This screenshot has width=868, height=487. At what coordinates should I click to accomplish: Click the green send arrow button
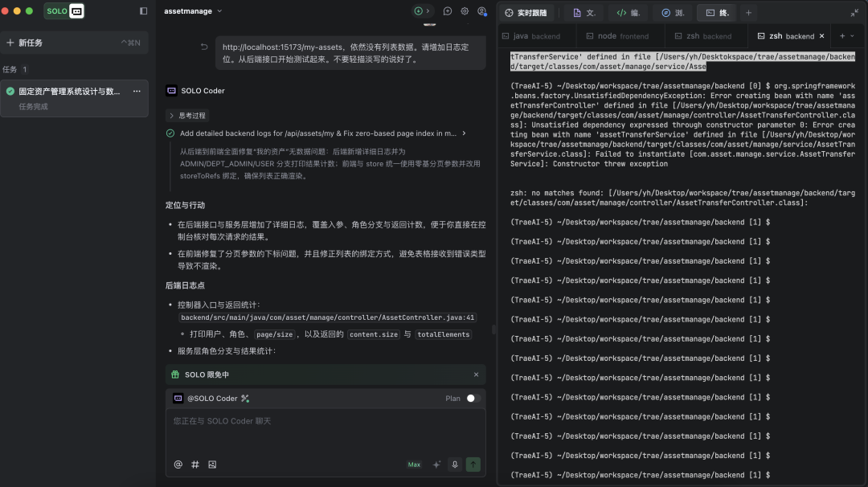473,464
